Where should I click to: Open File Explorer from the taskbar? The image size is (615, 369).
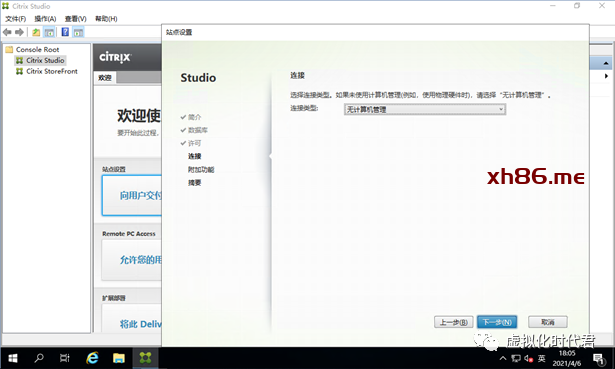119,358
